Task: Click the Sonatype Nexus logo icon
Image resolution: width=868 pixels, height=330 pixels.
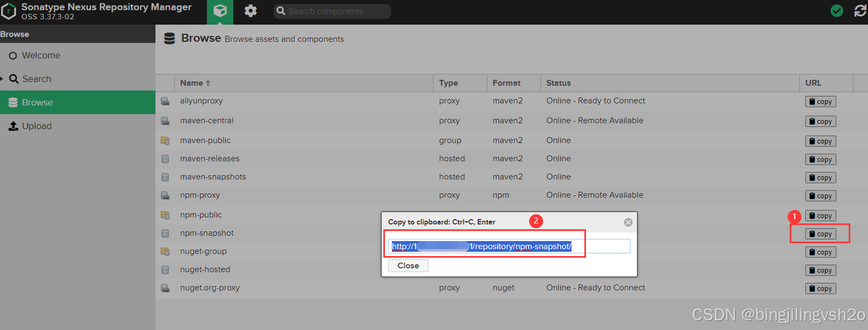Action: tap(9, 11)
